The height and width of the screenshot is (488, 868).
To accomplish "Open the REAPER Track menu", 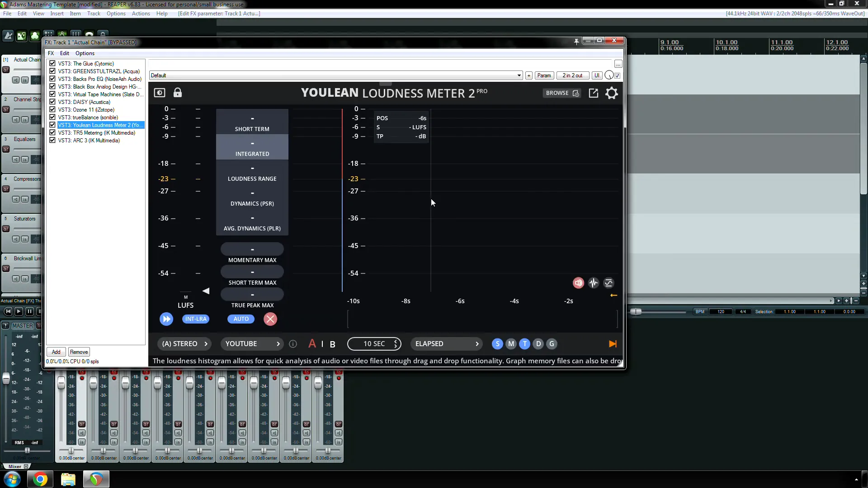I will (94, 14).
